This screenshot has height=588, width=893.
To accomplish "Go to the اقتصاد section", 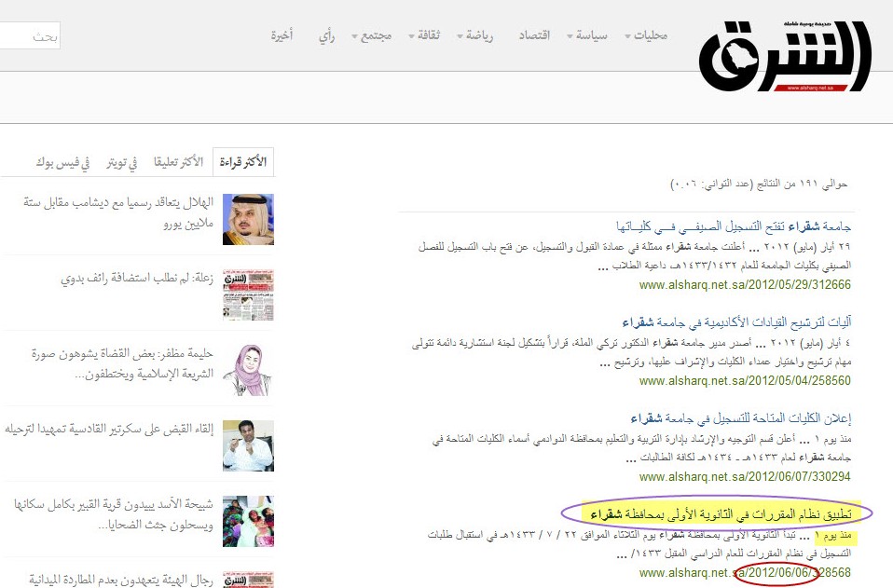I will click(x=534, y=35).
